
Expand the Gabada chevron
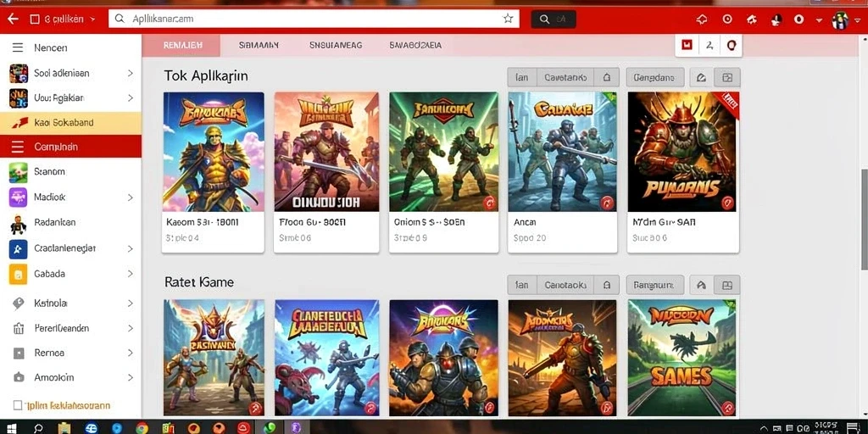[x=131, y=274]
